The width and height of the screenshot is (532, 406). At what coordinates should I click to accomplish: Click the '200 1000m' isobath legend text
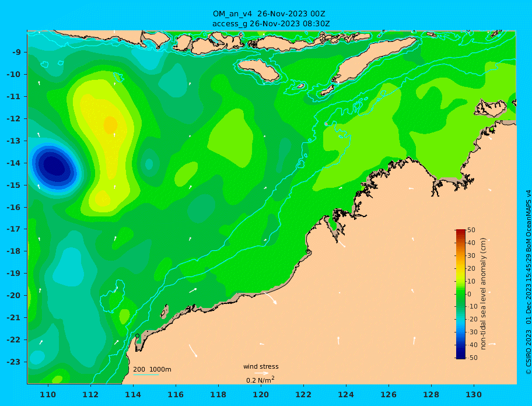click(152, 369)
